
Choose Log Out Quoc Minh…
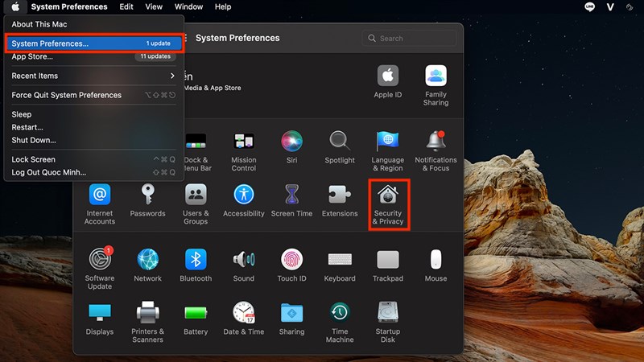93,172
